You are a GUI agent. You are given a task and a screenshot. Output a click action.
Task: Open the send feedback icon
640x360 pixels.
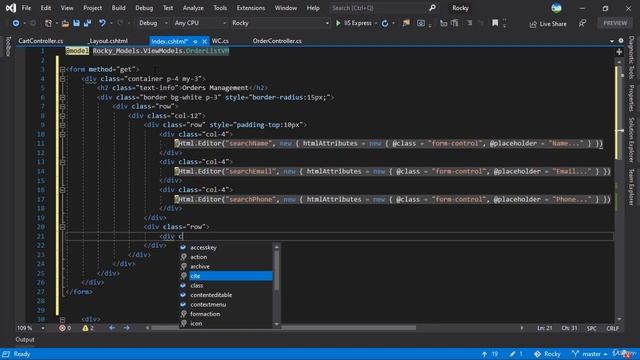click(582, 24)
